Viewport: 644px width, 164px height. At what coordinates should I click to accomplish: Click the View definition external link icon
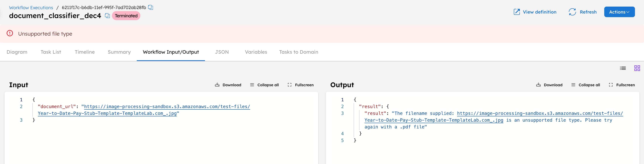click(x=516, y=12)
